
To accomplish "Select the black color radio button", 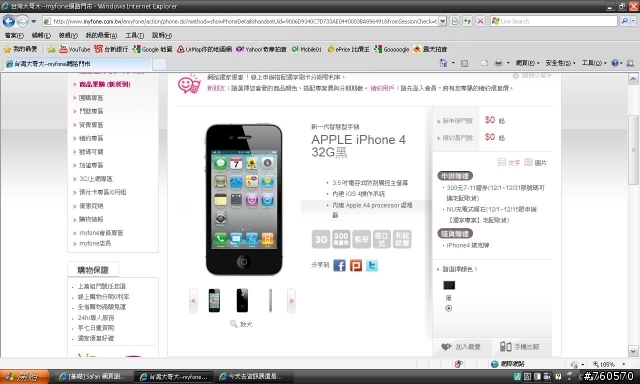I will coord(449,309).
